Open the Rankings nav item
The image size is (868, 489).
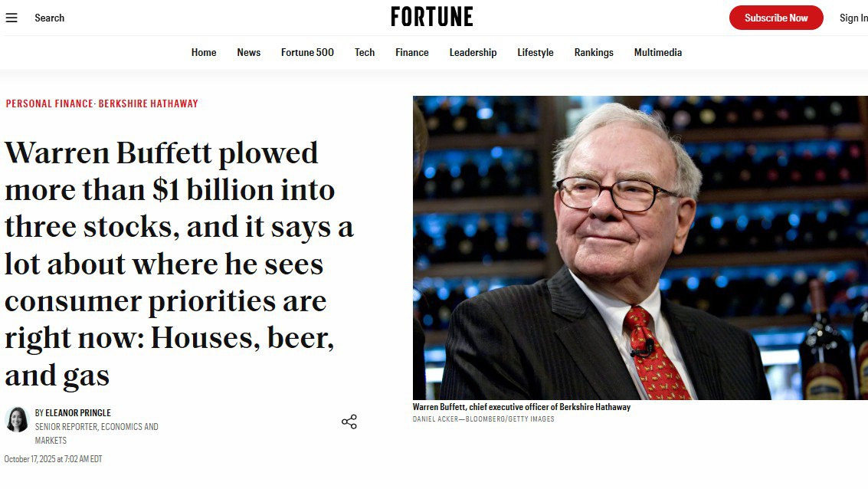tap(594, 53)
